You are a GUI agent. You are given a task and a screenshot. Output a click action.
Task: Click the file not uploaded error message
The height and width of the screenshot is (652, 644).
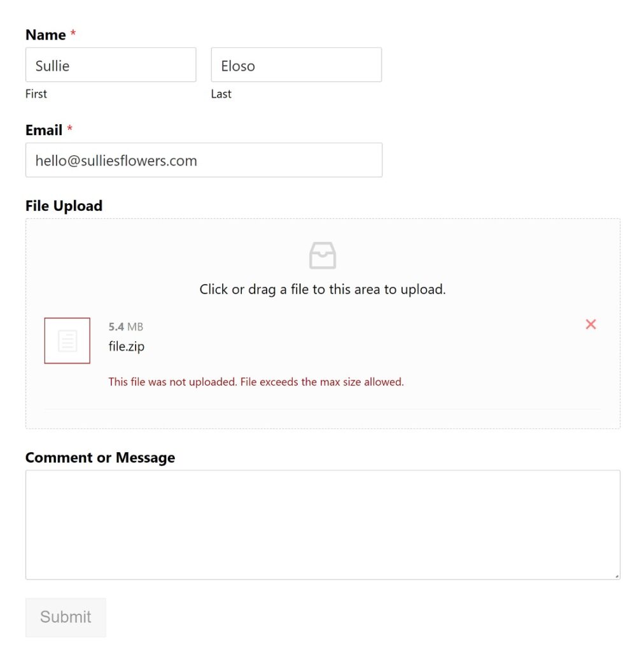(x=256, y=382)
